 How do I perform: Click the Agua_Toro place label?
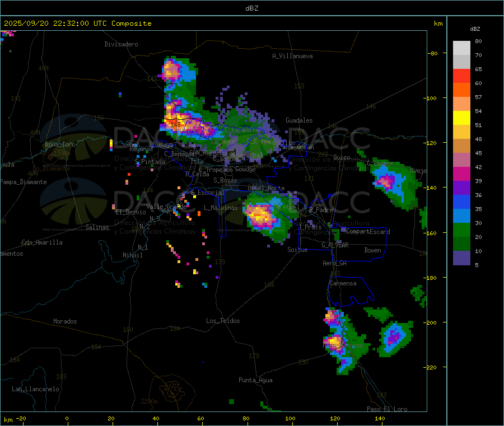[x=60, y=144]
